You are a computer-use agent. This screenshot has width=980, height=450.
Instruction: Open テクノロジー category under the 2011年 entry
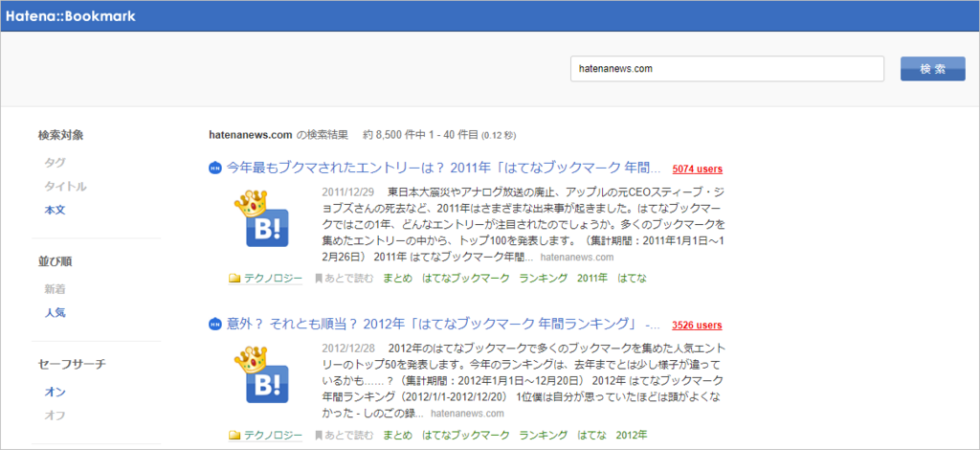pos(273,279)
